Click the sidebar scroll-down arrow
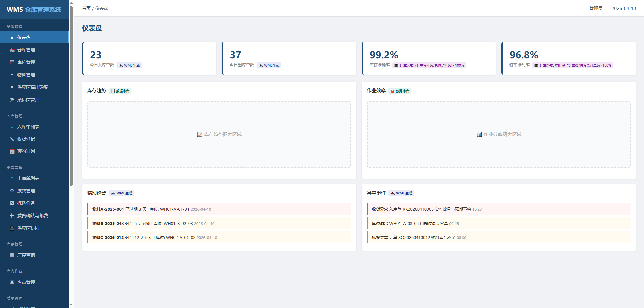 coord(71,305)
